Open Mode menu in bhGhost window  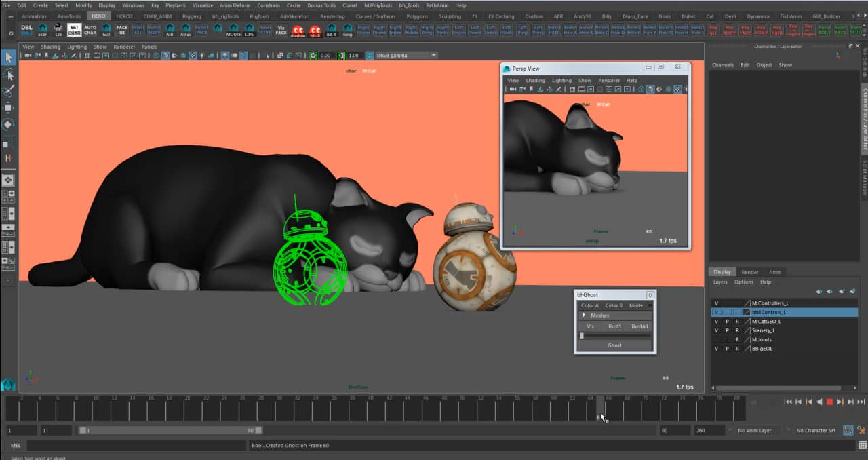(x=636, y=305)
